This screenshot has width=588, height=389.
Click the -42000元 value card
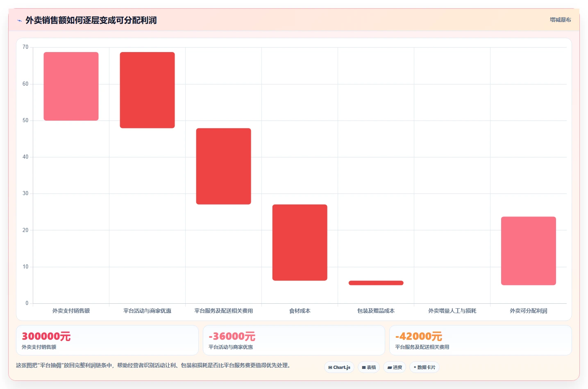(480, 340)
